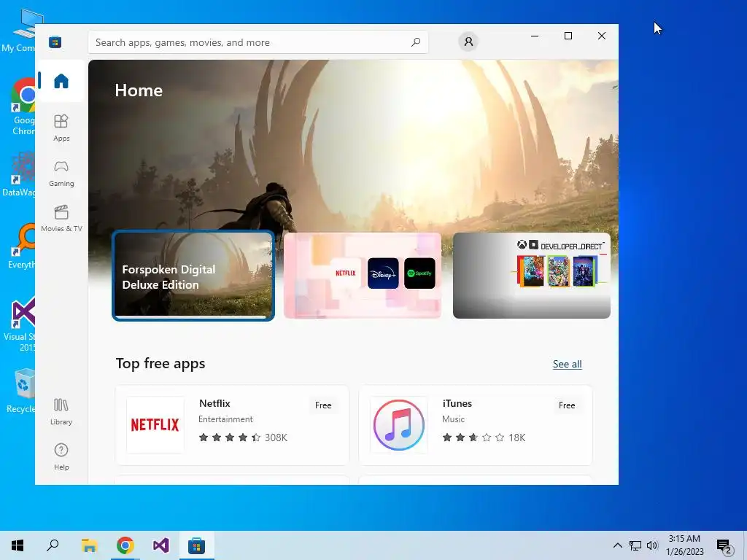Select the Everything desktop shortcut

point(20,246)
